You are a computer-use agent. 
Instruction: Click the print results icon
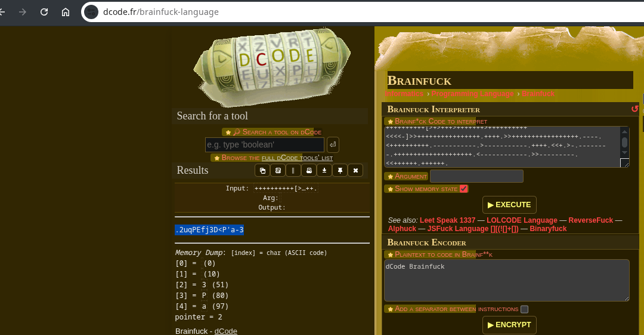point(309,171)
